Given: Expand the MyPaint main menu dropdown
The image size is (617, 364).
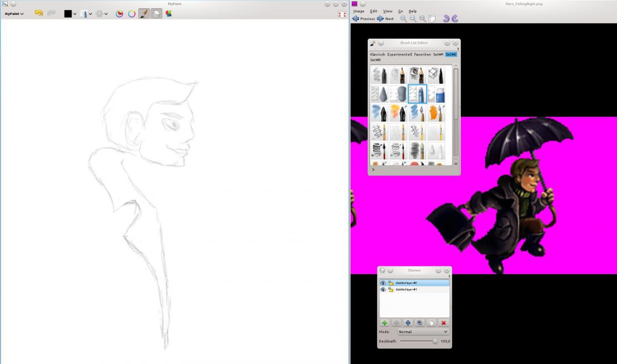Looking at the screenshot, I should (14, 14).
